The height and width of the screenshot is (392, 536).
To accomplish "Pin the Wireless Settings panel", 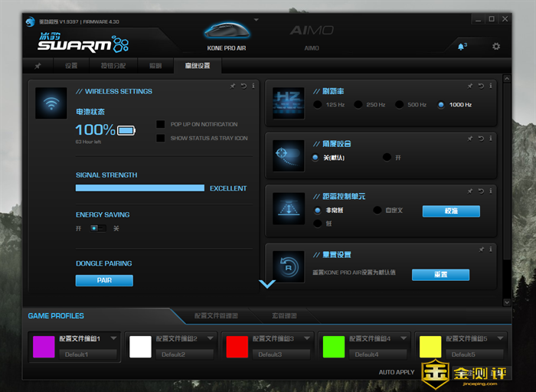I will pyautogui.click(x=233, y=86).
